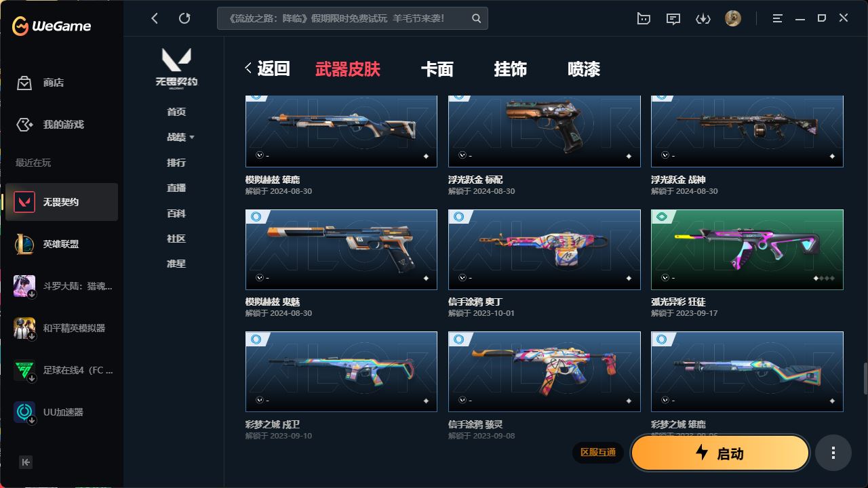Switch to the 卡面 tab
Screen dimensions: 868x488
(x=437, y=69)
